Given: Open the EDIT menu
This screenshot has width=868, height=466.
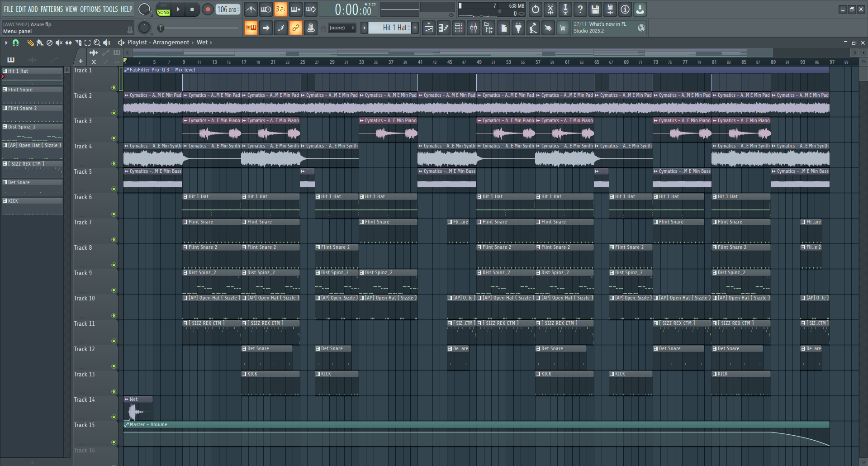Looking at the screenshot, I should [x=21, y=9].
